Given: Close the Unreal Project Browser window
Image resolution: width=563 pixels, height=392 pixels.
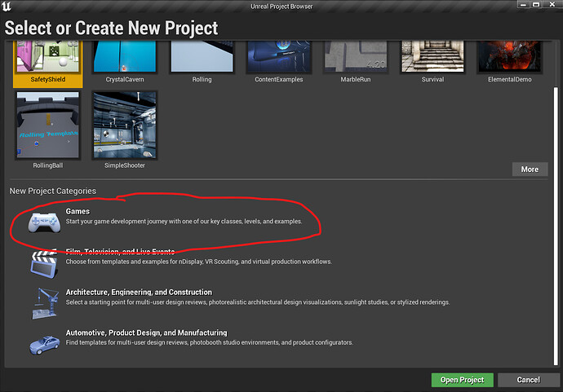Looking at the screenshot, I should pos(552,4).
